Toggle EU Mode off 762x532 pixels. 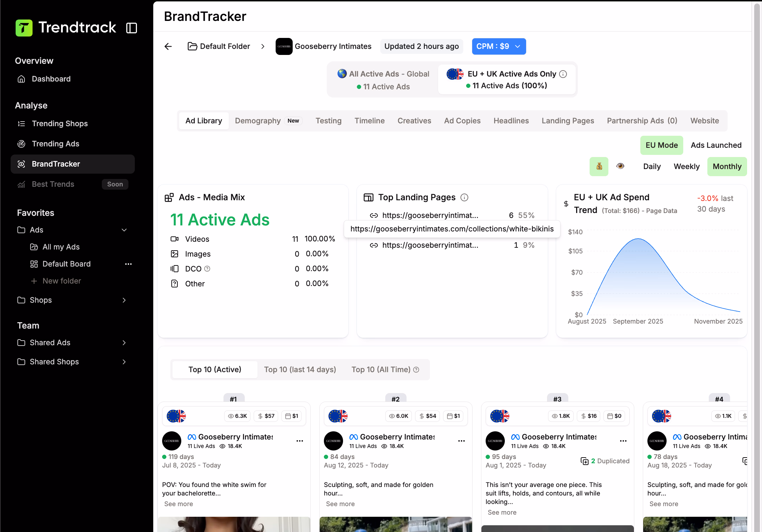661,145
